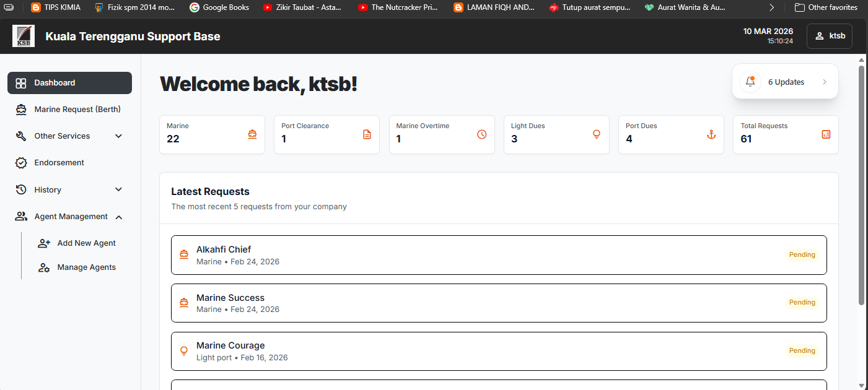Click the Marine ship icon card
The image size is (868, 390).
coord(252,134)
